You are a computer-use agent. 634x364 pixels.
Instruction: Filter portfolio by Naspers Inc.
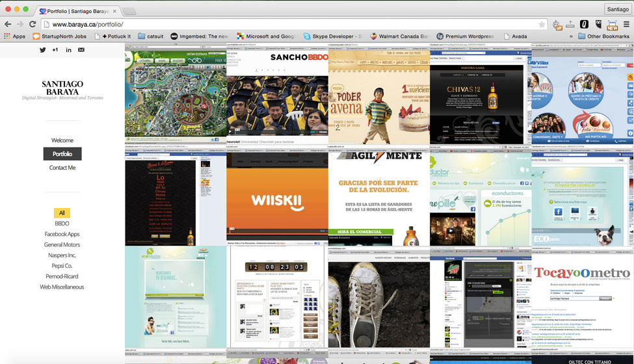click(62, 255)
